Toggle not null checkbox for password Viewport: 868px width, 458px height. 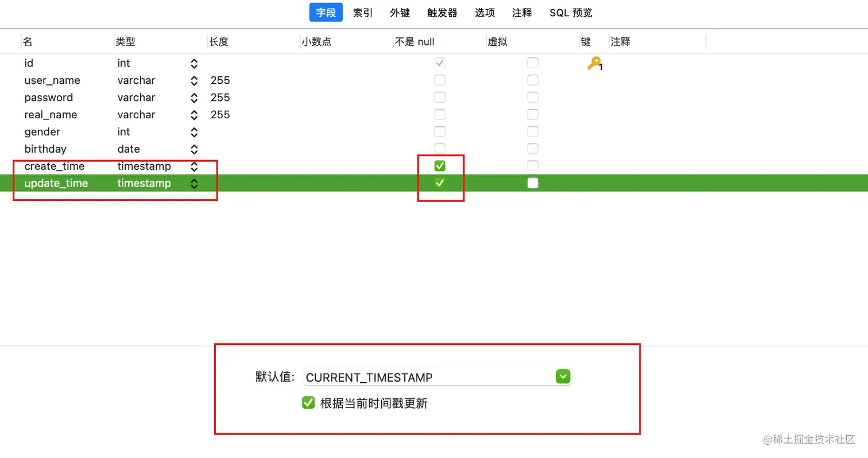pyautogui.click(x=440, y=97)
